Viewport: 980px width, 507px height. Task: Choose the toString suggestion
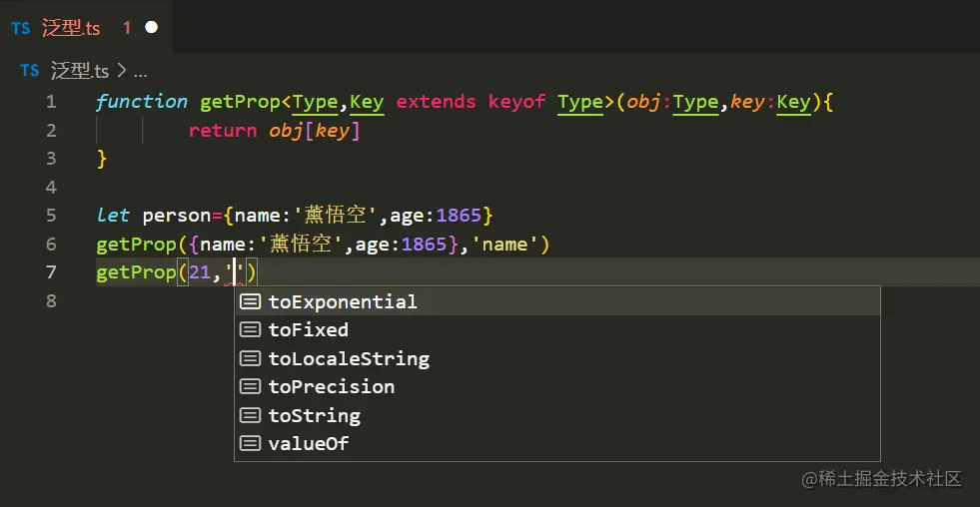[314, 415]
